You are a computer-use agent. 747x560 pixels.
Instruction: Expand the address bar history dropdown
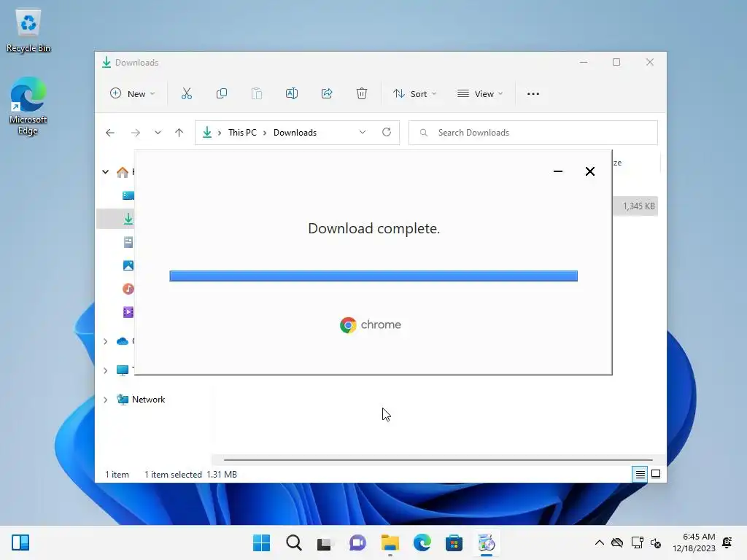[363, 133]
